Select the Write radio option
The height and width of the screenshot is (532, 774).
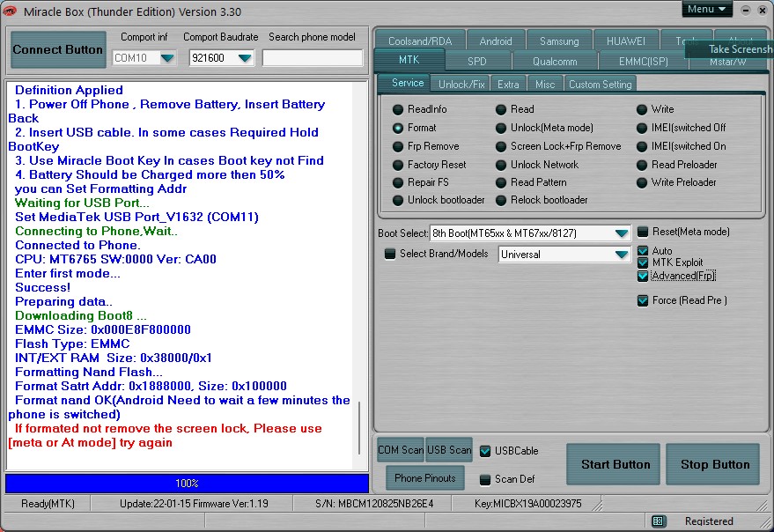(x=642, y=109)
